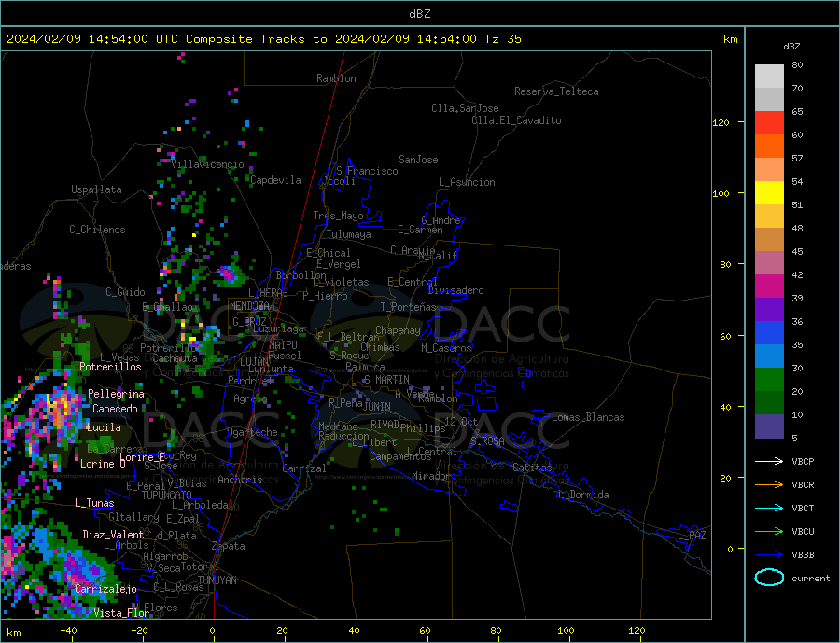Click the Diaz_Valent white label
This screenshot has height=643, width=840.
pyautogui.click(x=113, y=535)
